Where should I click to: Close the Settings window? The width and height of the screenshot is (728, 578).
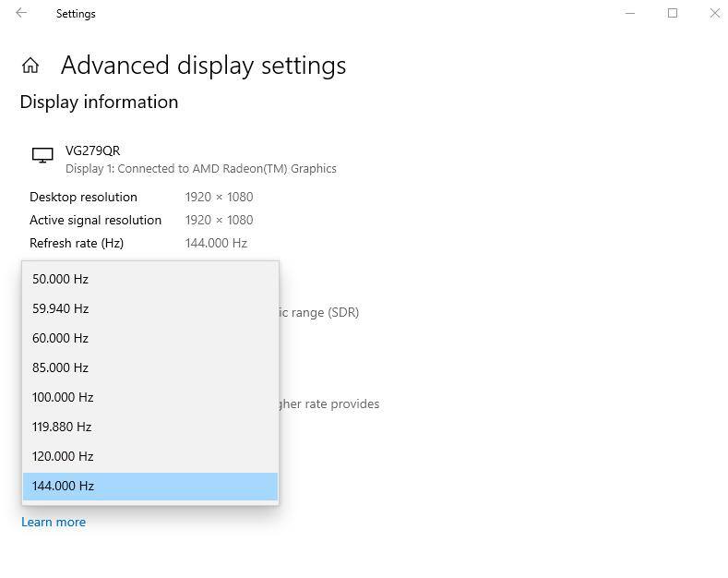714,13
